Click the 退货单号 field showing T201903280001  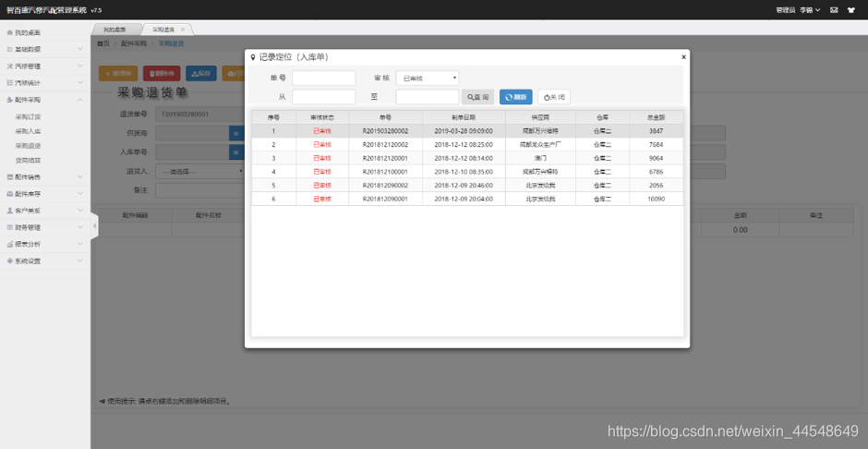click(199, 115)
